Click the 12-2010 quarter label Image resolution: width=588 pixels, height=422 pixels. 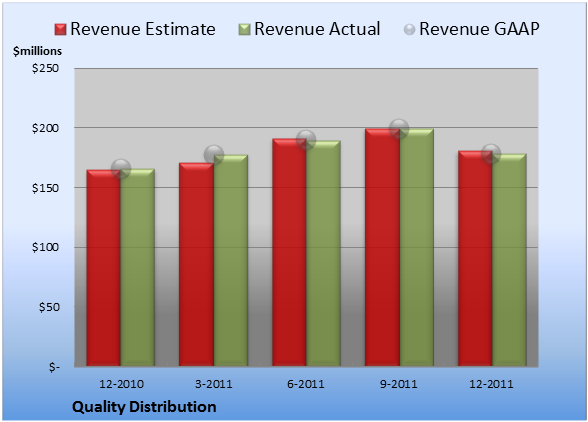[x=121, y=384]
